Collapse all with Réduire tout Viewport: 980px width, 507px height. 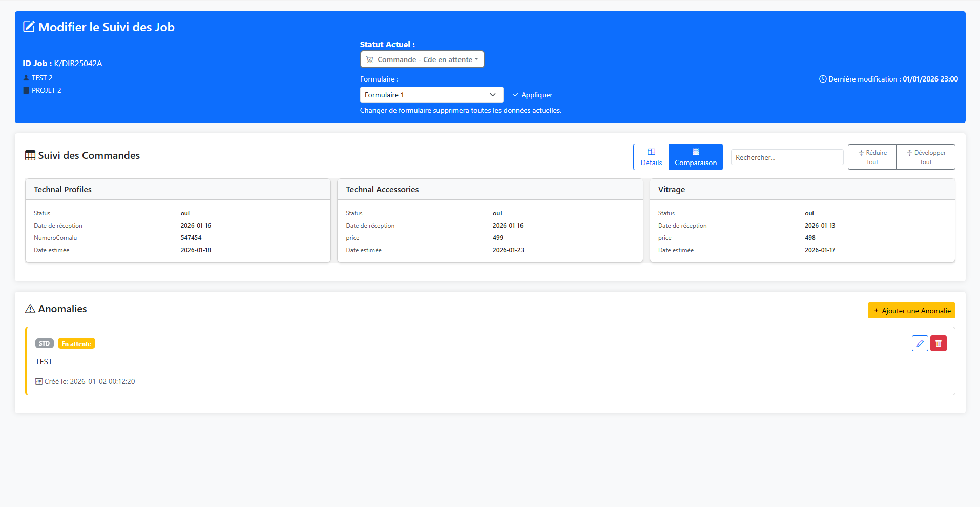pos(872,157)
